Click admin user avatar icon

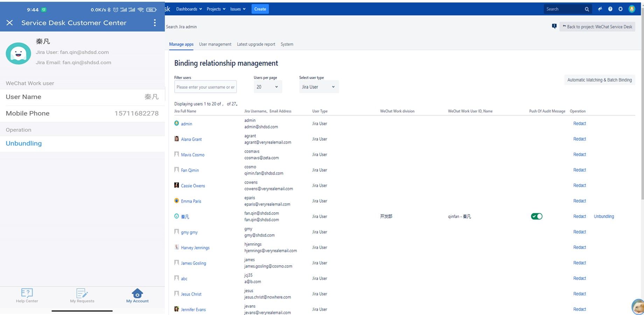(x=176, y=123)
